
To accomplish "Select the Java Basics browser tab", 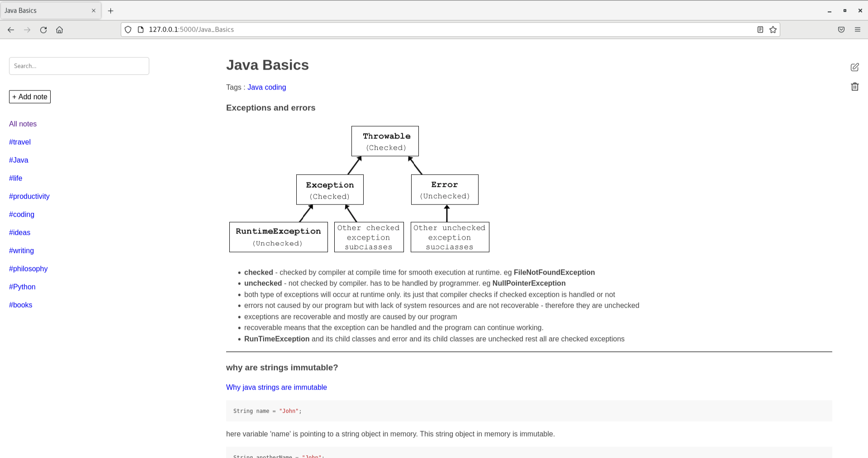I will click(50, 10).
